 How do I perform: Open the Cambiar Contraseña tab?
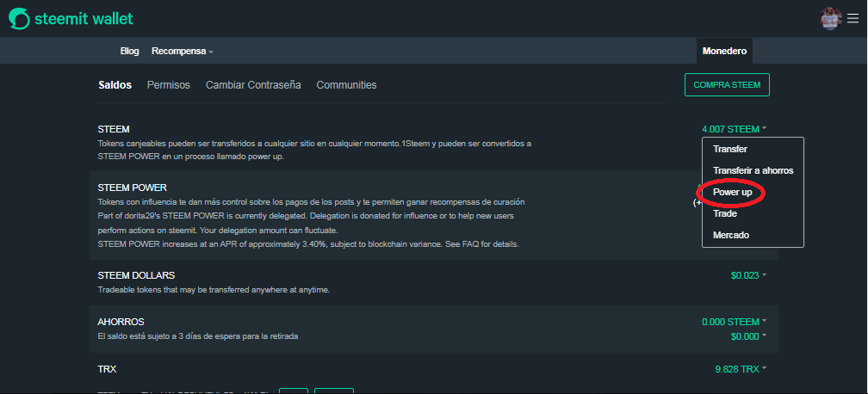(253, 84)
